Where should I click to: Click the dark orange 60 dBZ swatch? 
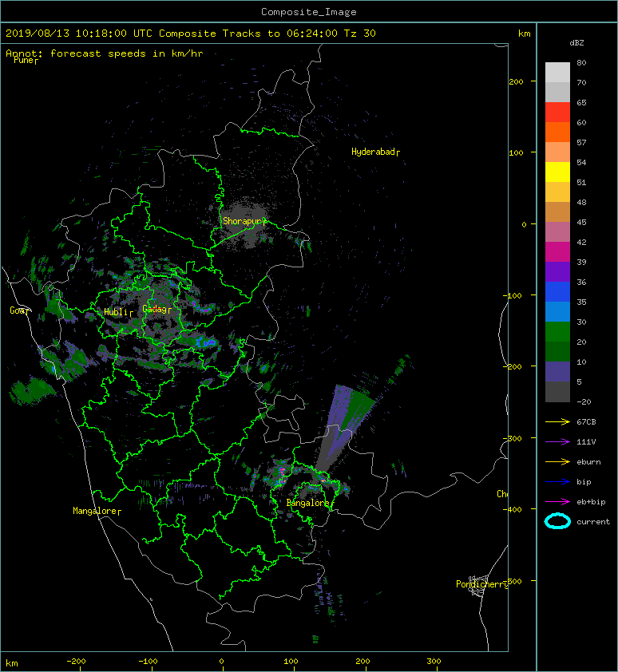(557, 132)
